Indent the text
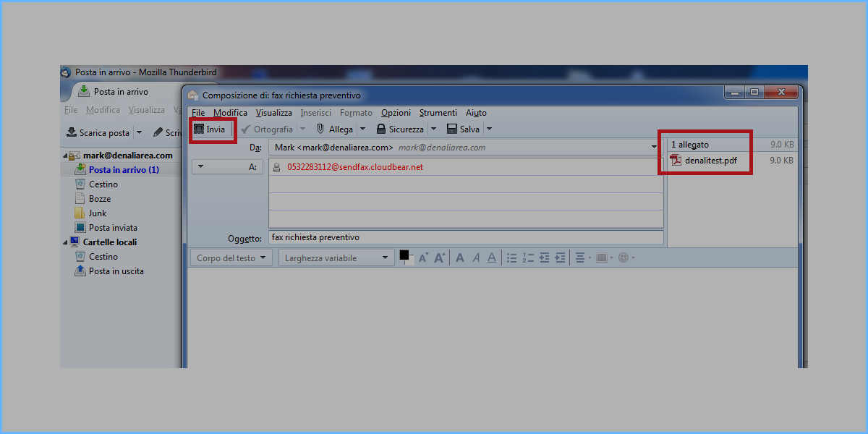This screenshot has width=868, height=434. click(560, 258)
